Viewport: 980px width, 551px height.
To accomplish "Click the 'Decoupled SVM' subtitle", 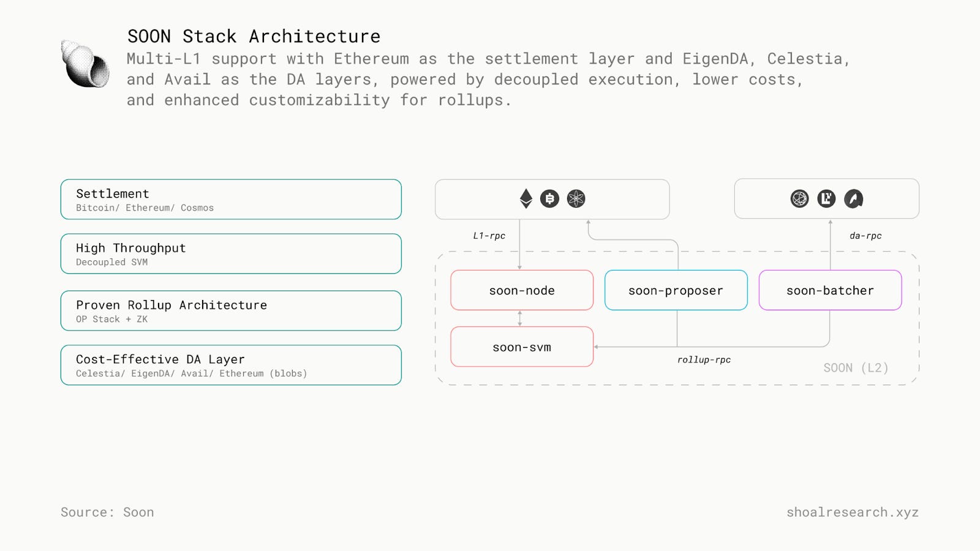I will click(111, 262).
